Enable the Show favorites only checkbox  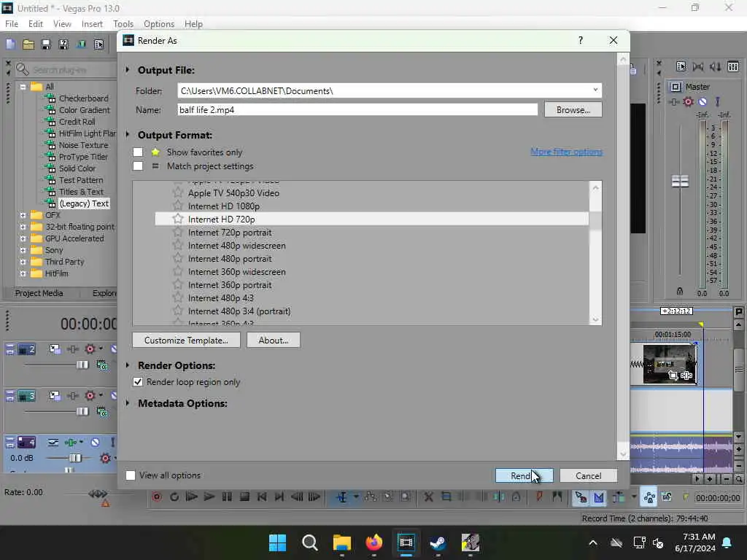(138, 152)
